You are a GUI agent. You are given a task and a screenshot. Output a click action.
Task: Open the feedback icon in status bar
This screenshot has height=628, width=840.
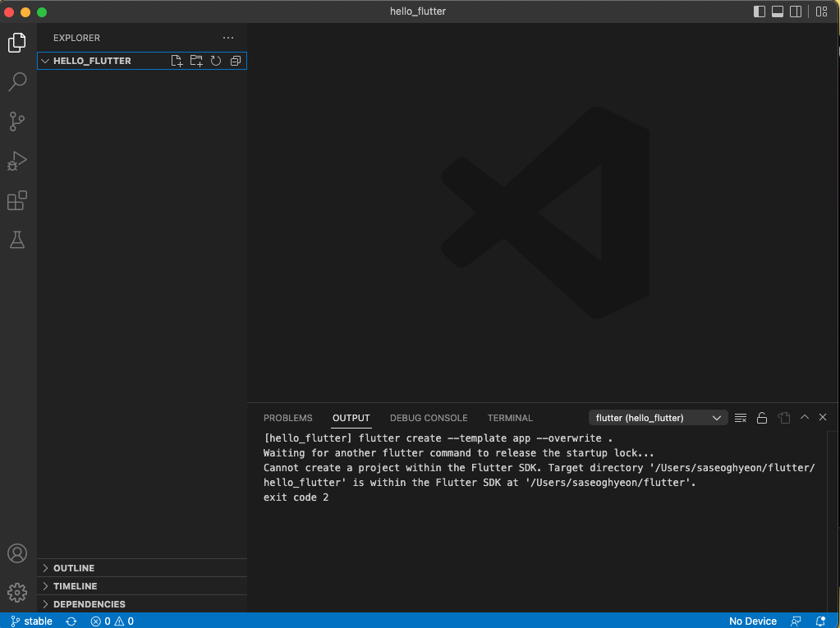point(796,621)
